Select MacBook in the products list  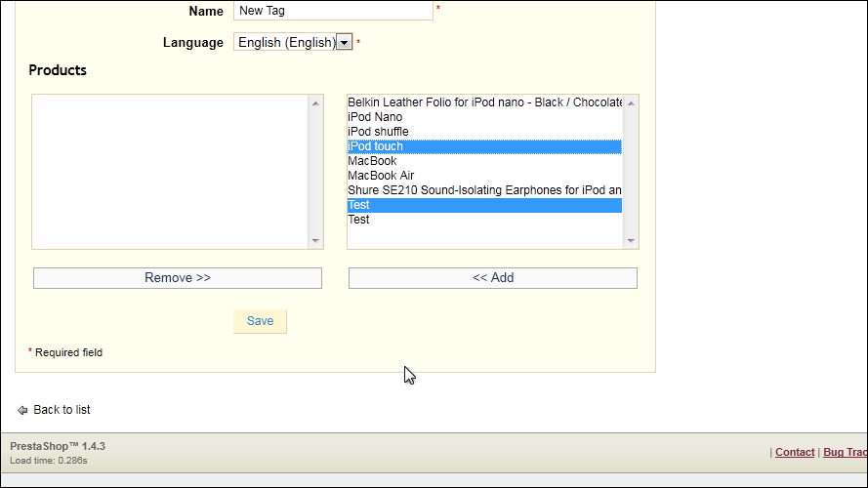point(372,161)
